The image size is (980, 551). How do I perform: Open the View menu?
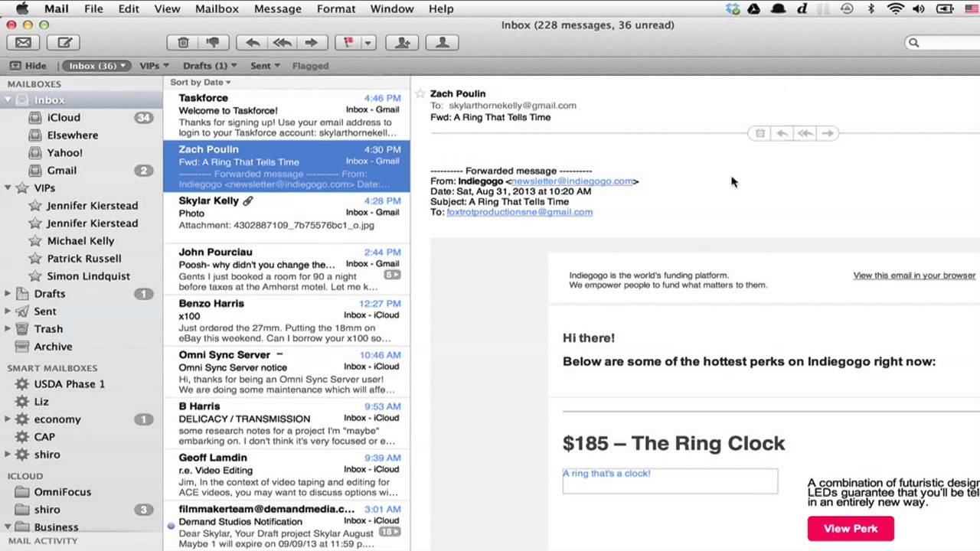167,8
